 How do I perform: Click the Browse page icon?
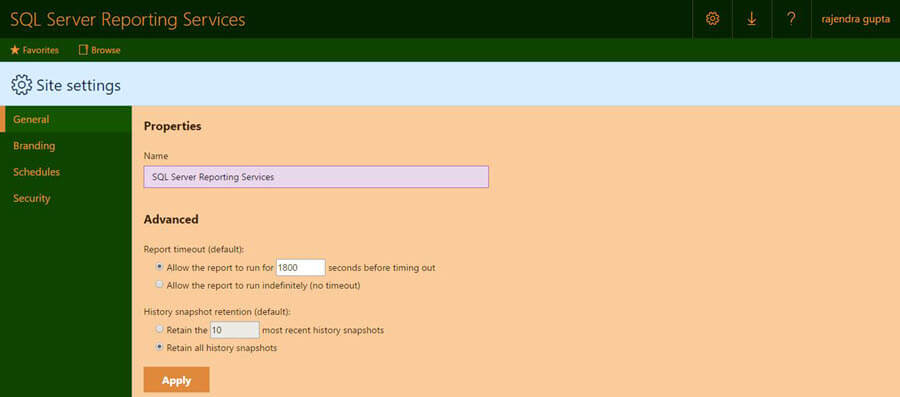click(83, 50)
